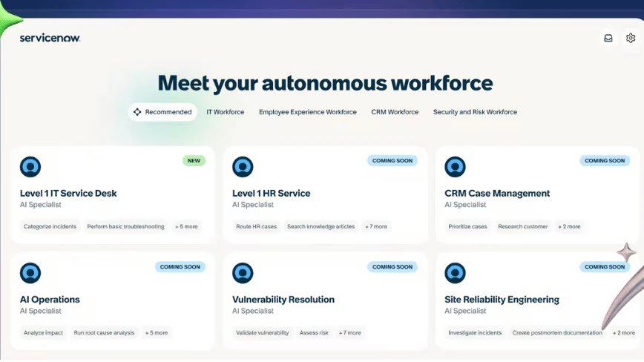Click 'Meet your autonomous workforce' heading
The width and height of the screenshot is (644, 362).
[x=325, y=83]
